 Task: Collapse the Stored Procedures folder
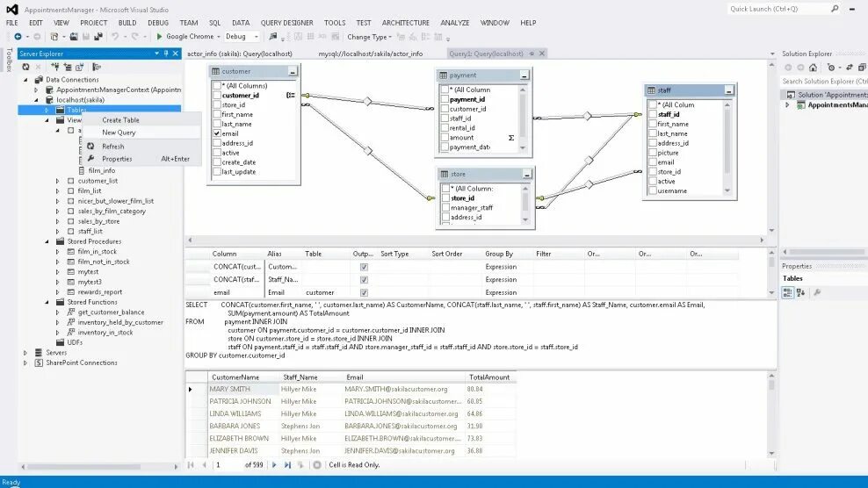tap(47, 241)
